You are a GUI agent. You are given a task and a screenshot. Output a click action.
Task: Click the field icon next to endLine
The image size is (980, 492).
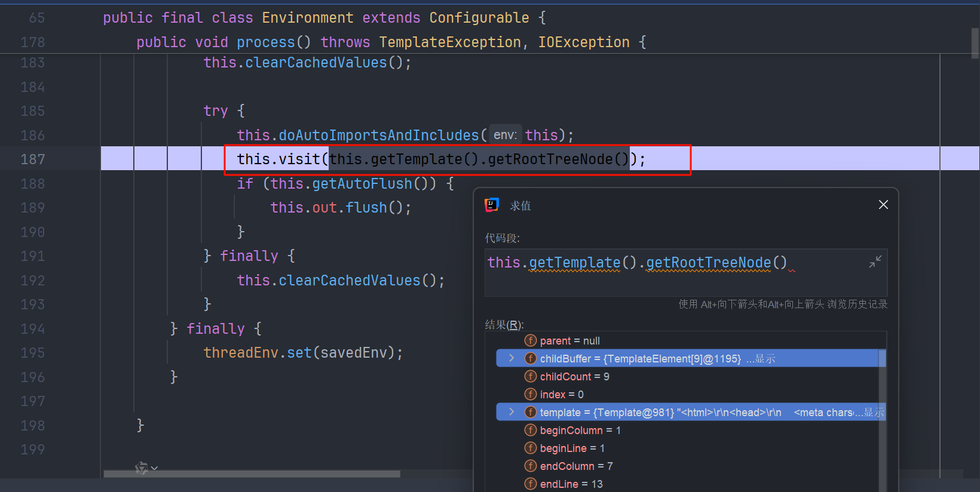click(x=531, y=484)
